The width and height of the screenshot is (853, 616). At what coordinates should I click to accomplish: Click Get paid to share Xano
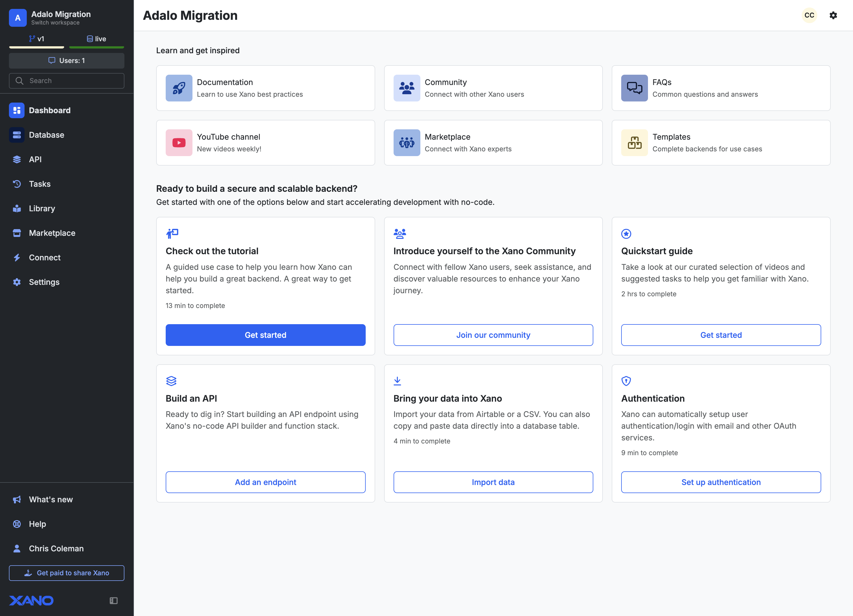67,573
